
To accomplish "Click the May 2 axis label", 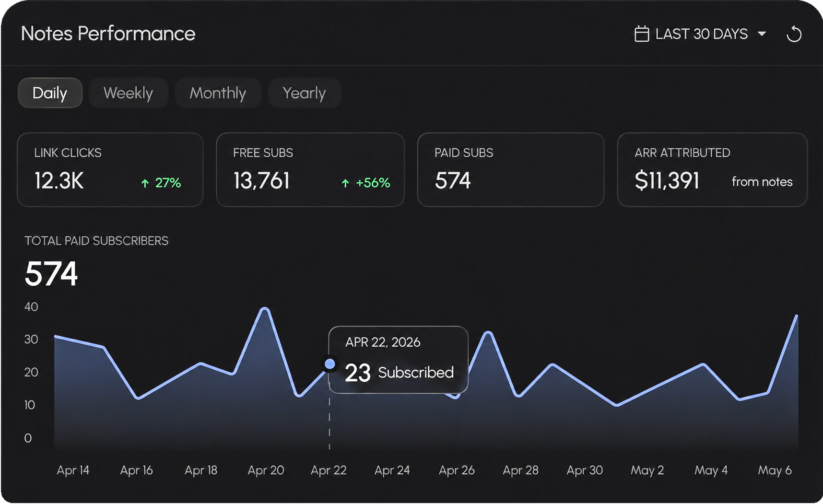I will pyautogui.click(x=647, y=470).
